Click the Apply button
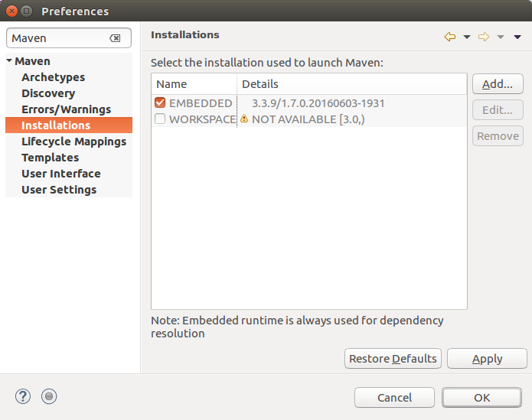532x420 pixels. pyautogui.click(x=487, y=358)
